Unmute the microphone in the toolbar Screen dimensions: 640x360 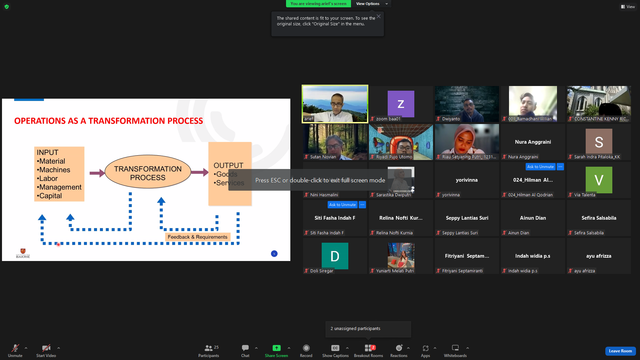pos(15,350)
